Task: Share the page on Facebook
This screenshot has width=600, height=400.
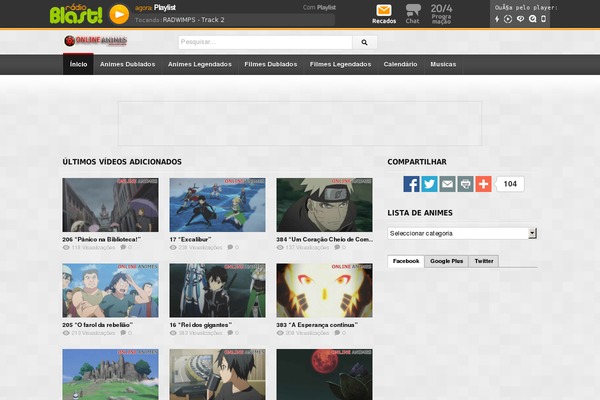Action: (x=411, y=184)
